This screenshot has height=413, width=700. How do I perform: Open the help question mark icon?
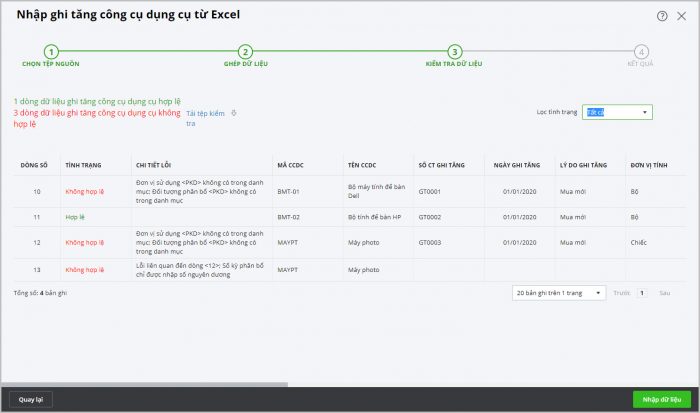pos(662,16)
